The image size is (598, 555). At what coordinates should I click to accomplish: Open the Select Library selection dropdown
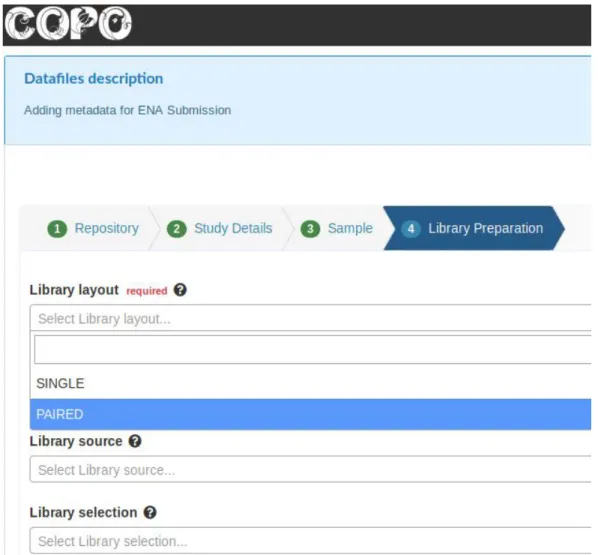pyautogui.click(x=310, y=541)
